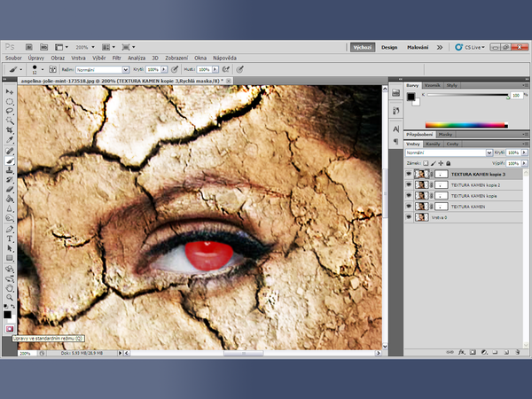Switch to the Design workspace
The width and height of the screenshot is (532, 399).
(x=389, y=47)
